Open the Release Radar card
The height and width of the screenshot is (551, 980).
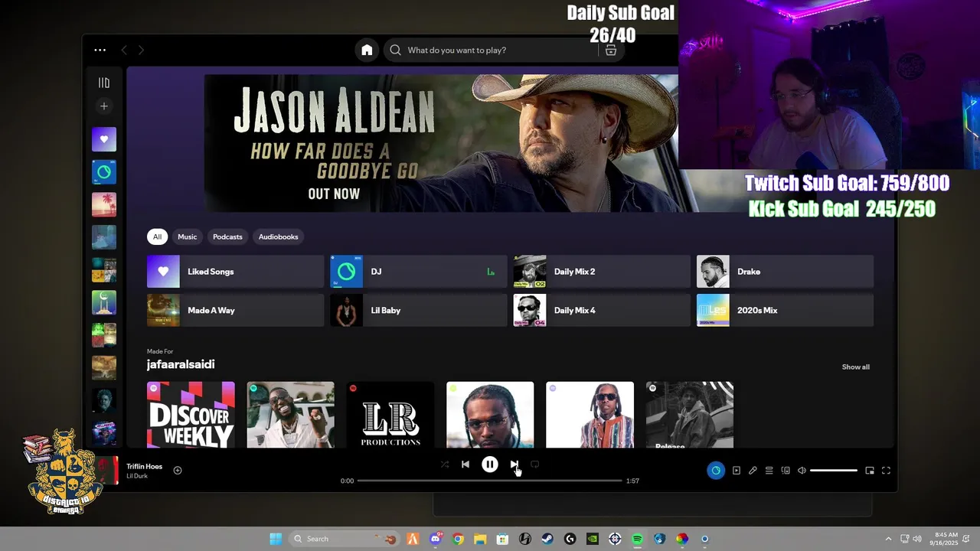pos(689,415)
